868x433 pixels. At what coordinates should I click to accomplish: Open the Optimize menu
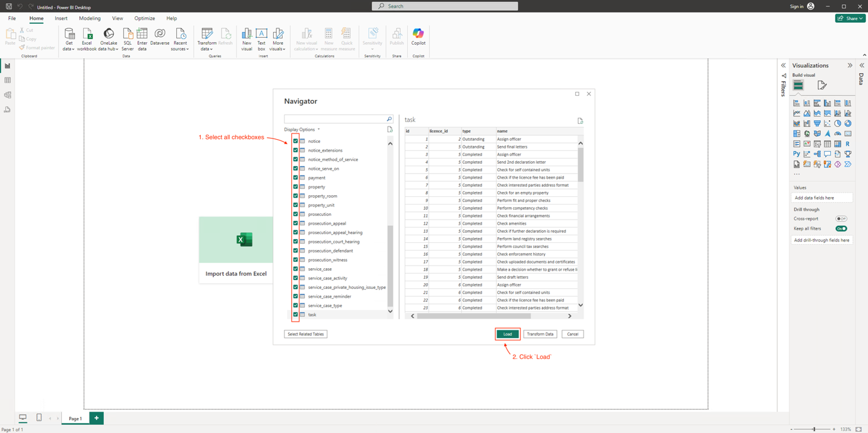point(145,18)
